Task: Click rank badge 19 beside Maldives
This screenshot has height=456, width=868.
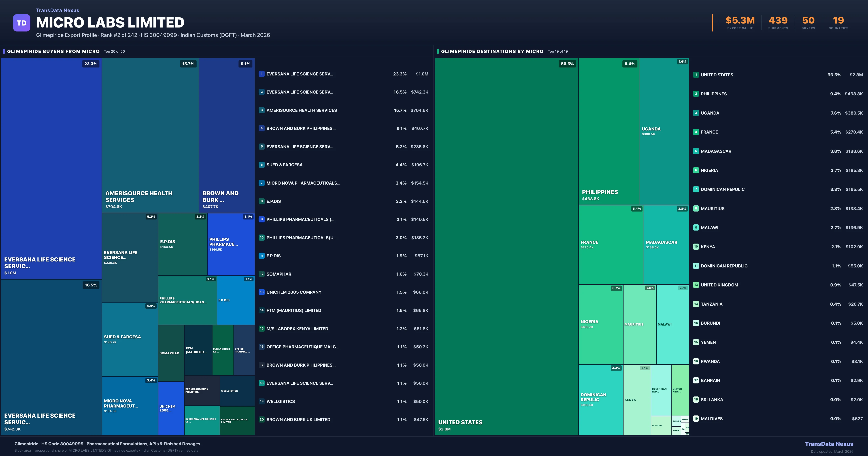Action: tap(696, 419)
